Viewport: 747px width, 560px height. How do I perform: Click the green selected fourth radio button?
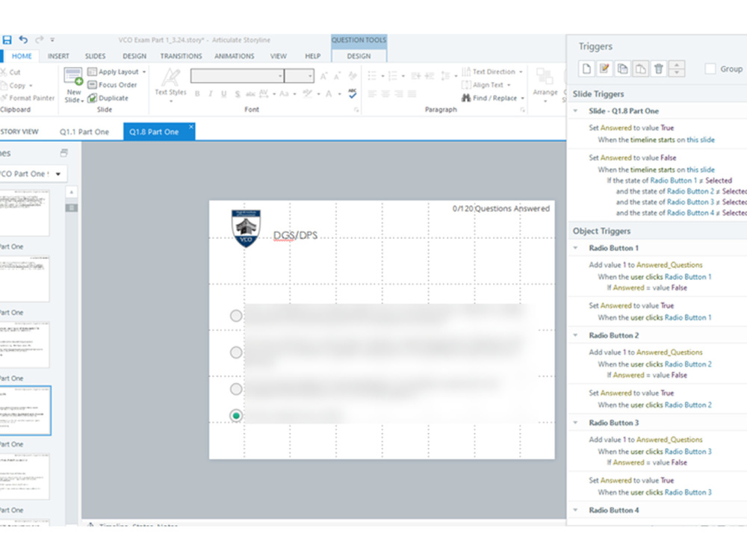pyautogui.click(x=236, y=416)
